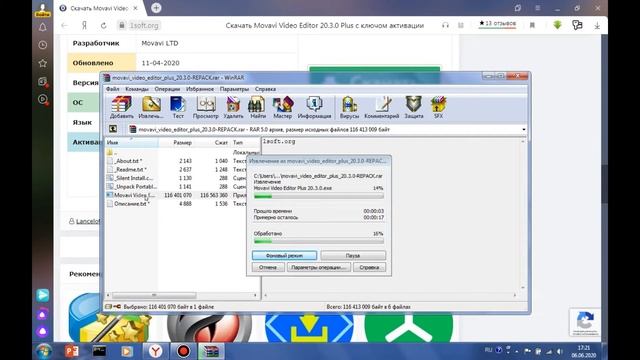Click the SFX toolbar icon
The width and height of the screenshot is (640, 360).
[438, 107]
